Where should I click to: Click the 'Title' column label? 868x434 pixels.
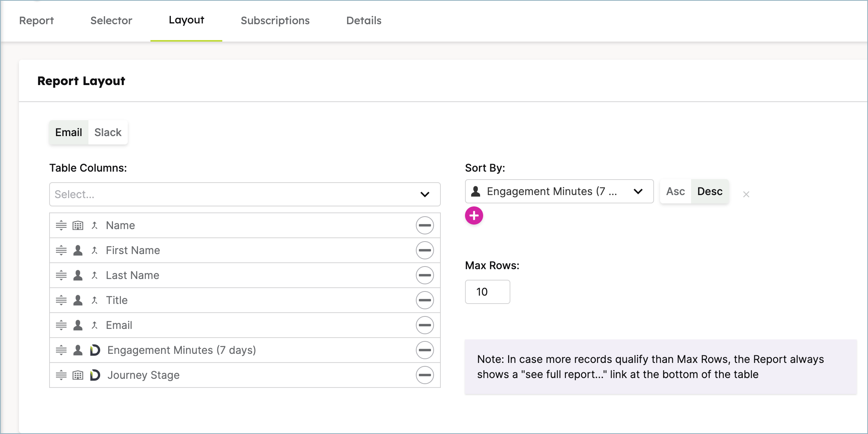point(116,300)
